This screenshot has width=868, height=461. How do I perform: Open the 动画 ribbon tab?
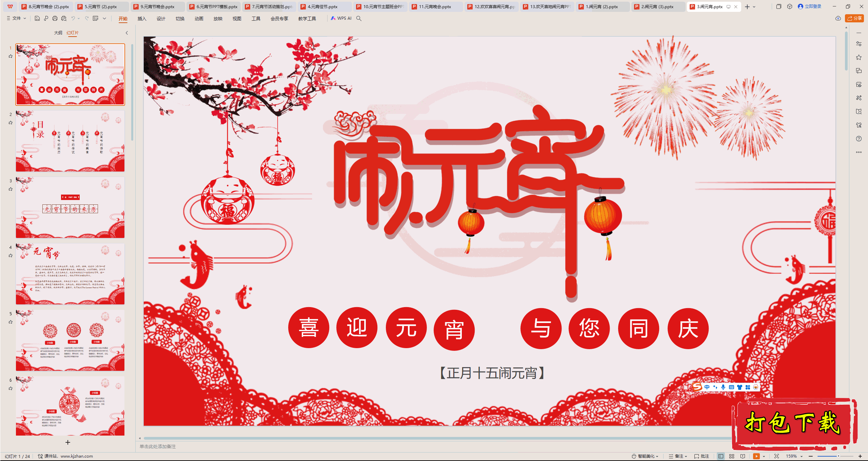click(199, 19)
